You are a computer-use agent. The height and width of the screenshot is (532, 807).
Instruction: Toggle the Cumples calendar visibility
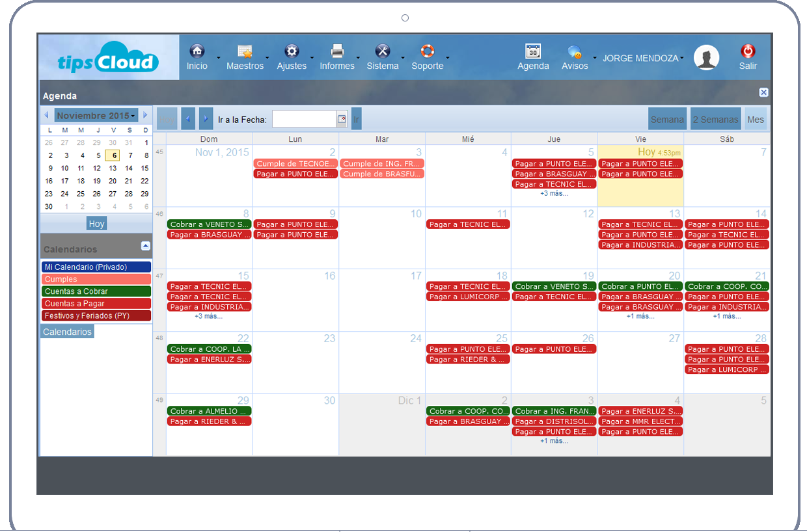coord(96,279)
